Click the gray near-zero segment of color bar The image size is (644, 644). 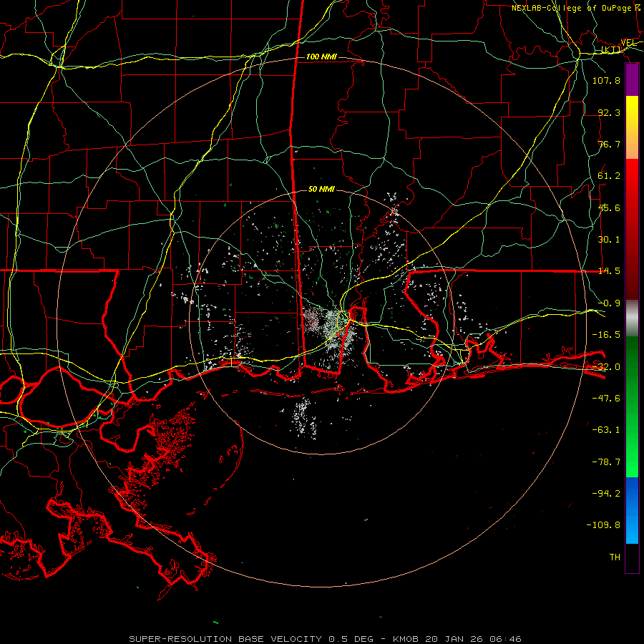click(632, 318)
